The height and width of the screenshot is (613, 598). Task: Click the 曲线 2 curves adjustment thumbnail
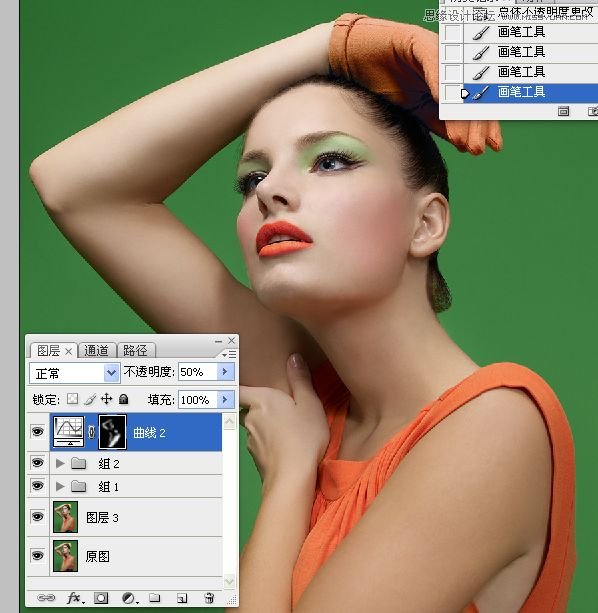[68, 432]
